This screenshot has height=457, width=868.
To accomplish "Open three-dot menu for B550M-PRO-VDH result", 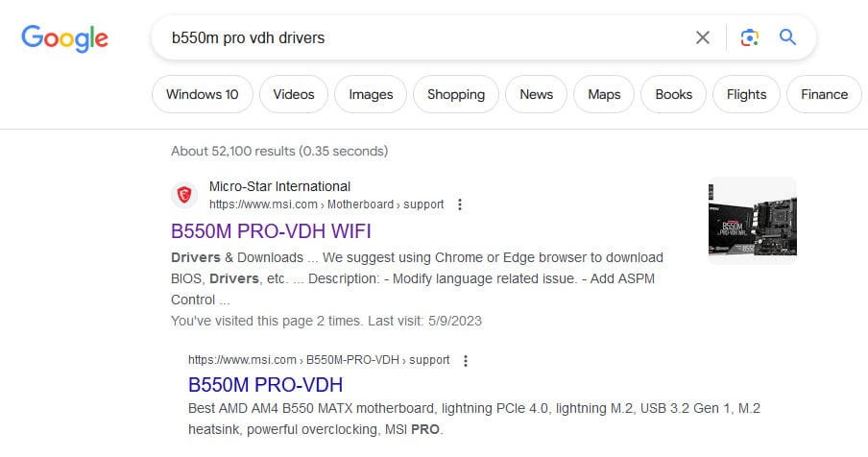I will (x=466, y=361).
